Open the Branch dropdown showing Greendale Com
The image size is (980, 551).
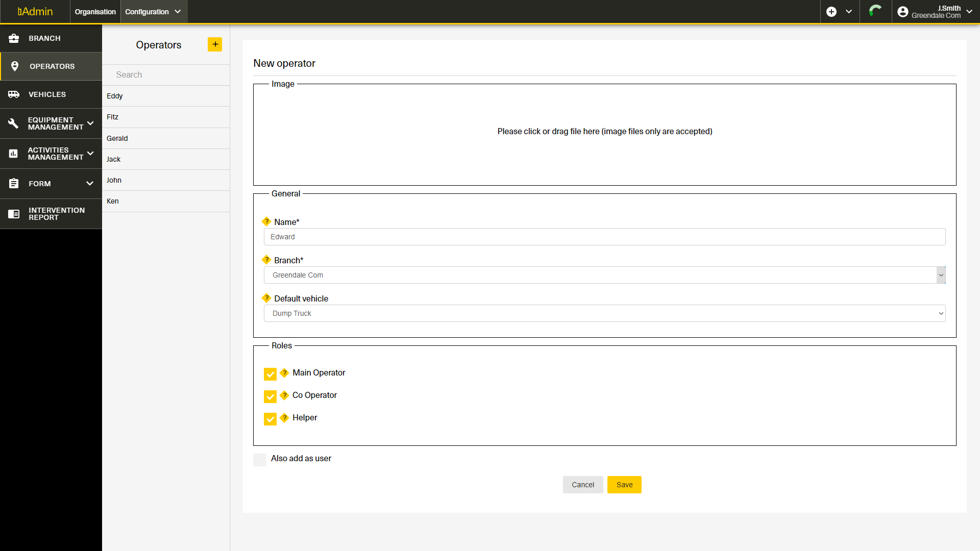coord(604,275)
